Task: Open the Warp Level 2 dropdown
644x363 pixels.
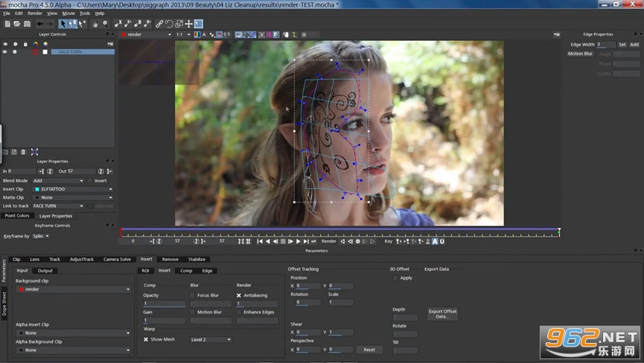Action: click(x=211, y=340)
